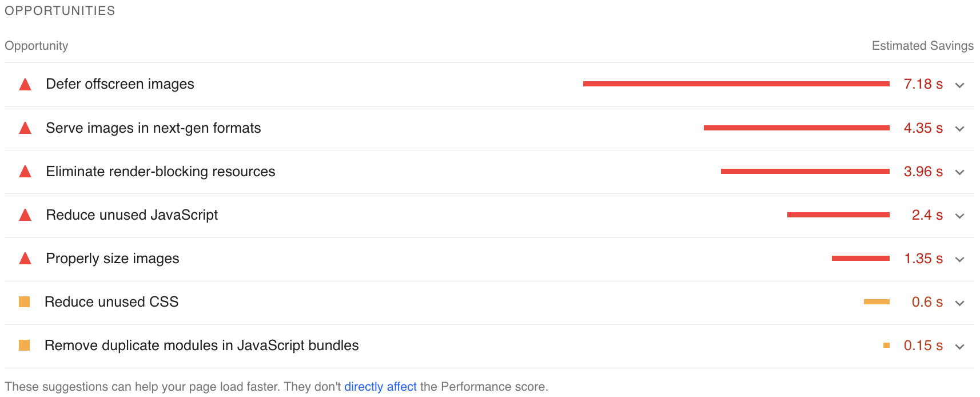Click red triangle beside Reduce unused JavaScript
The height and width of the screenshot is (397, 980).
pos(25,215)
